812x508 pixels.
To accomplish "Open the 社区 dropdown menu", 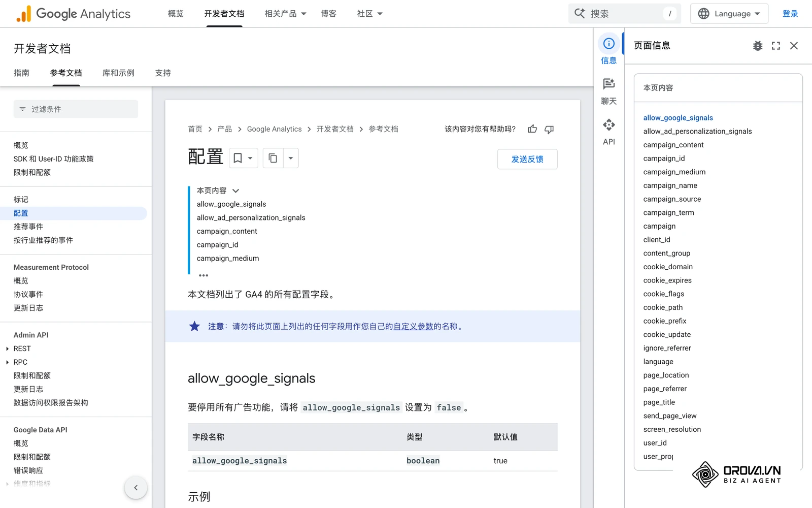I will click(370, 14).
